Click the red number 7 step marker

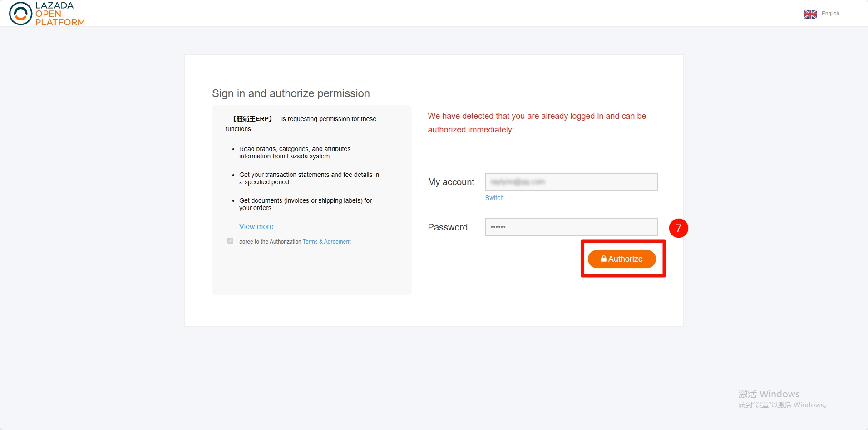tap(678, 228)
